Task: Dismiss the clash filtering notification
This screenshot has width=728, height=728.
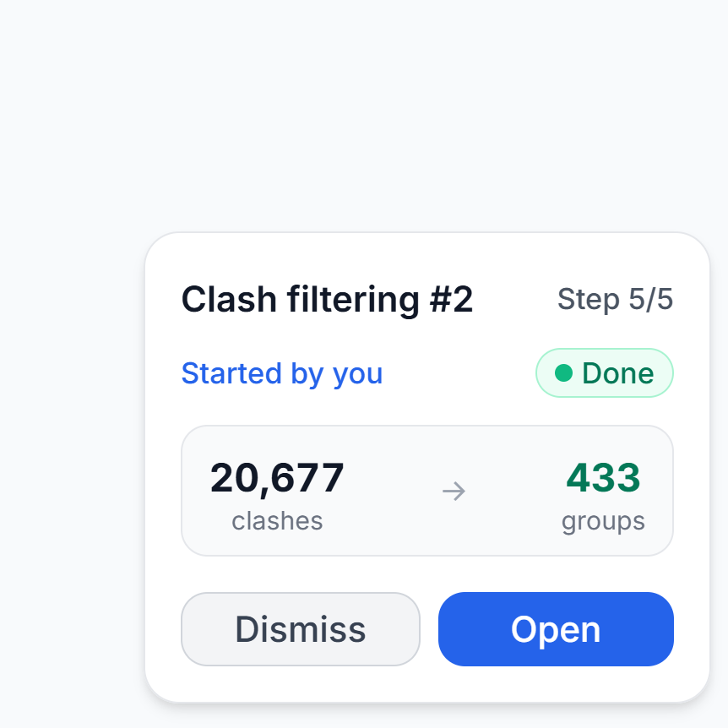Action: click(x=301, y=629)
